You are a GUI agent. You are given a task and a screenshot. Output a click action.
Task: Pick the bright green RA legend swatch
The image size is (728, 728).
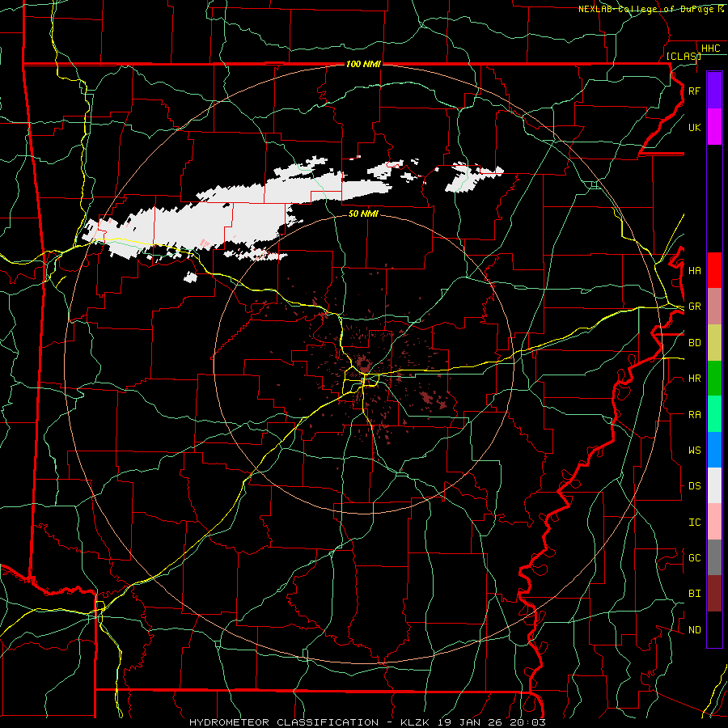(714, 414)
